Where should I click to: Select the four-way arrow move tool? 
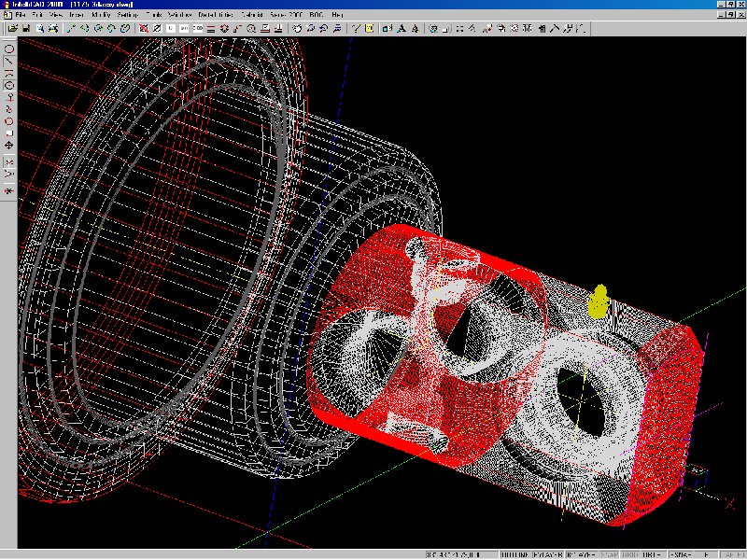tap(8, 146)
